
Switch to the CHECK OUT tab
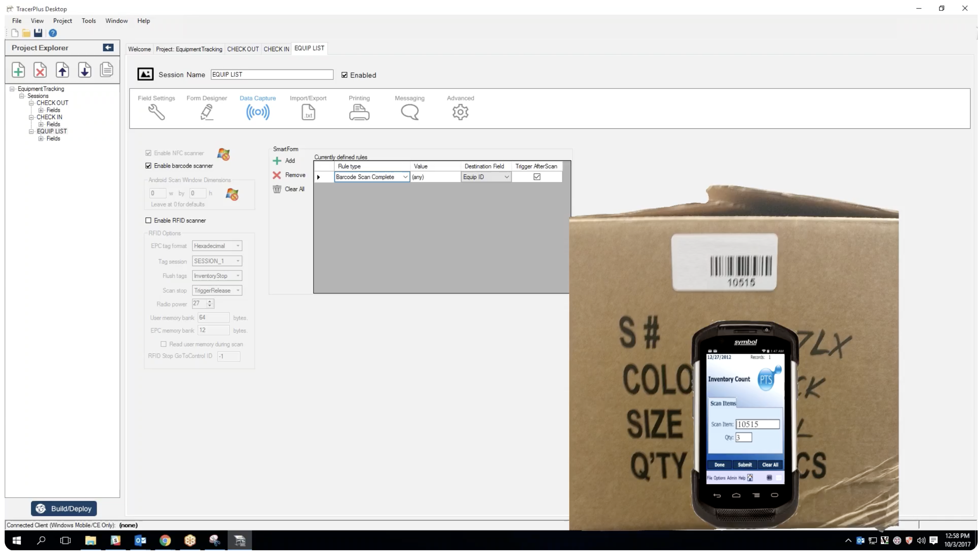coord(243,49)
